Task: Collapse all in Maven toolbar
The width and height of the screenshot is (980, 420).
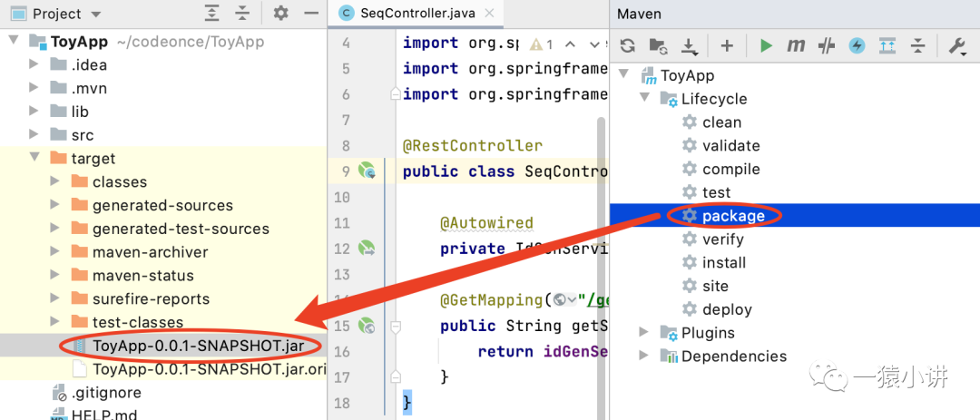Action: (x=917, y=45)
